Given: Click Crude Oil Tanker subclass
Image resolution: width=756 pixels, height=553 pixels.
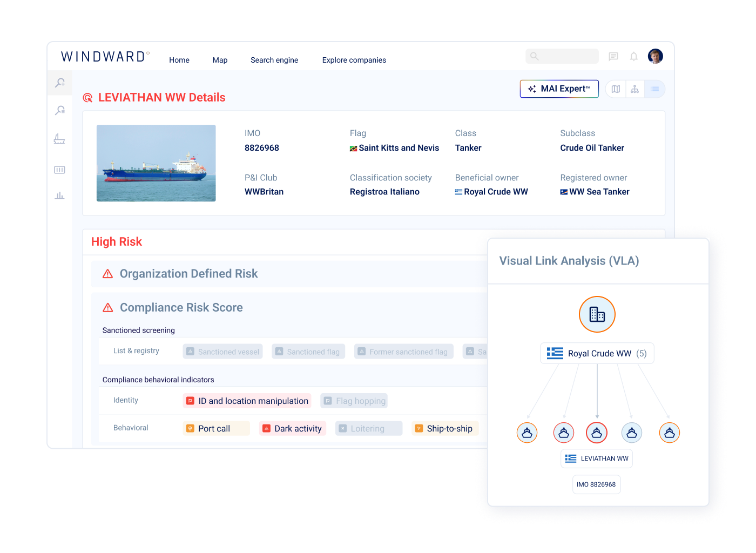Looking at the screenshot, I should click(x=592, y=148).
